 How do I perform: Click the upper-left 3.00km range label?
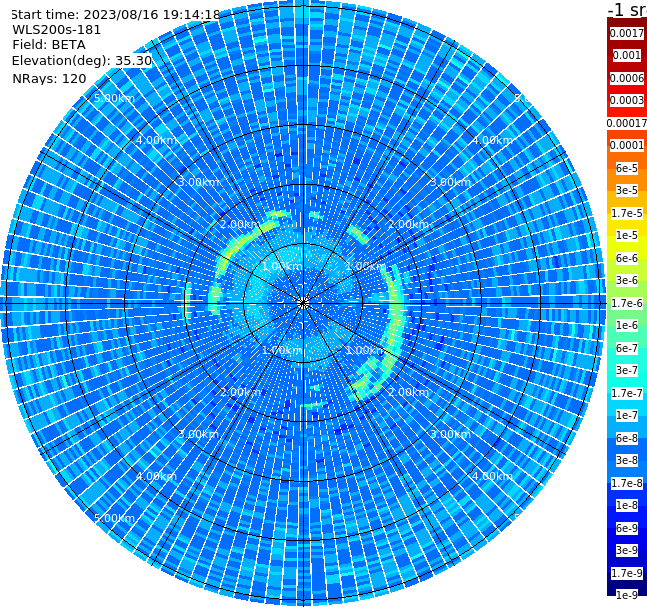click(x=198, y=182)
